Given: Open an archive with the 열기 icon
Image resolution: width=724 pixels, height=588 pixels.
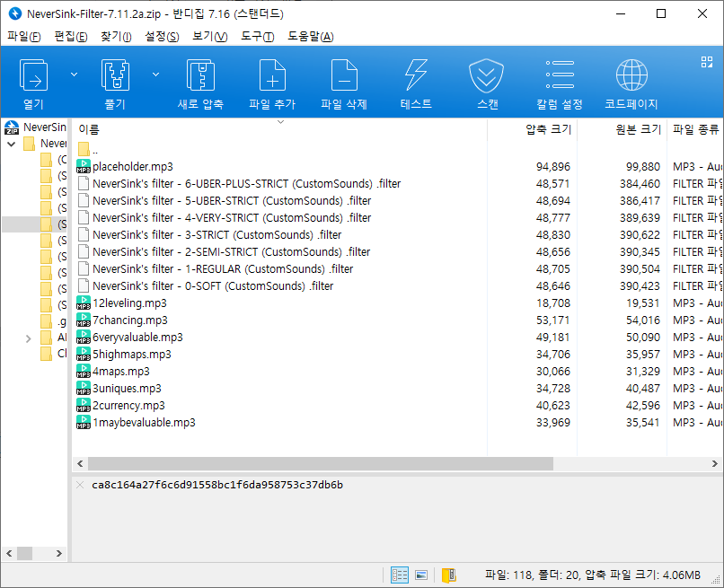Looking at the screenshot, I should pyautogui.click(x=34, y=83).
